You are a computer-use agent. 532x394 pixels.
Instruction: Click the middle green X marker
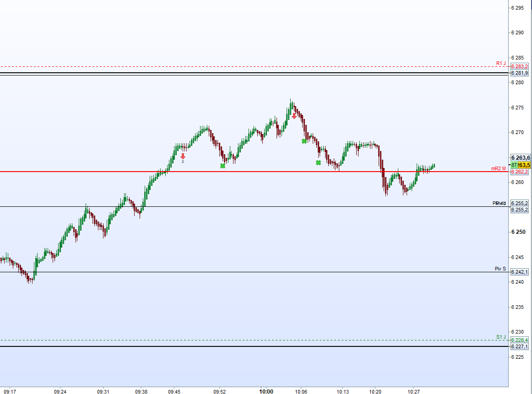304,141
